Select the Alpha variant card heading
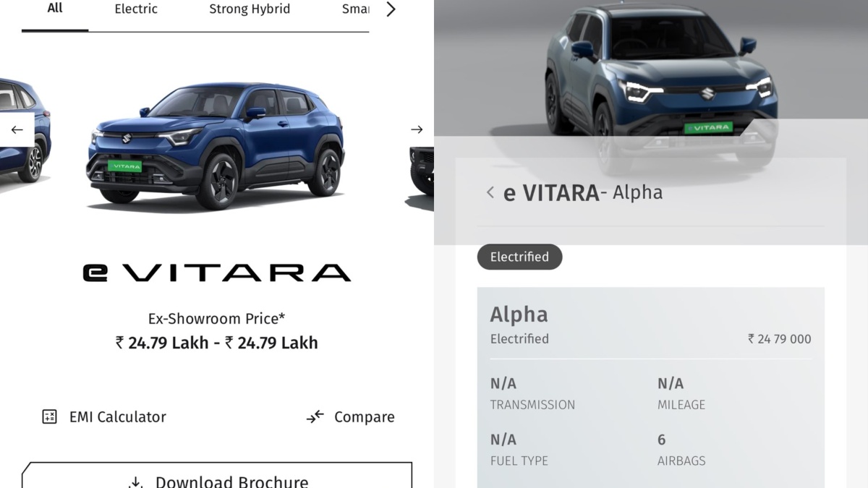 [x=519, y=314]
